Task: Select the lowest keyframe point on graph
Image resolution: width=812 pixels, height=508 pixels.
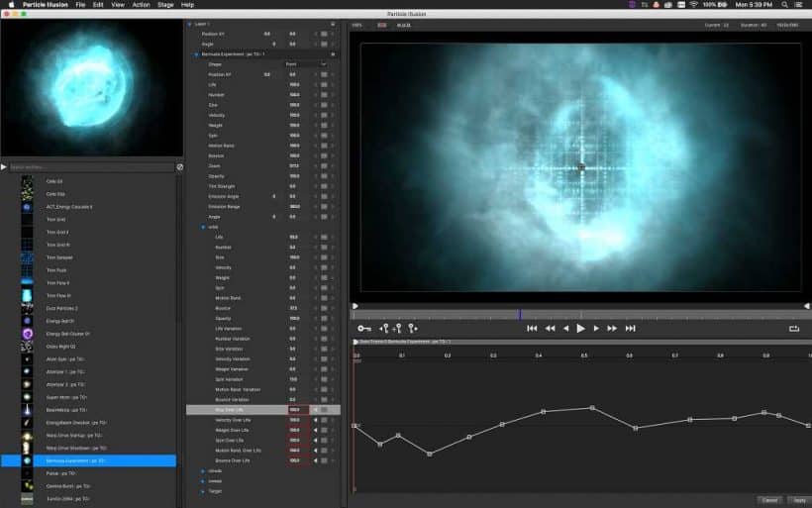Action: (430, 455)
